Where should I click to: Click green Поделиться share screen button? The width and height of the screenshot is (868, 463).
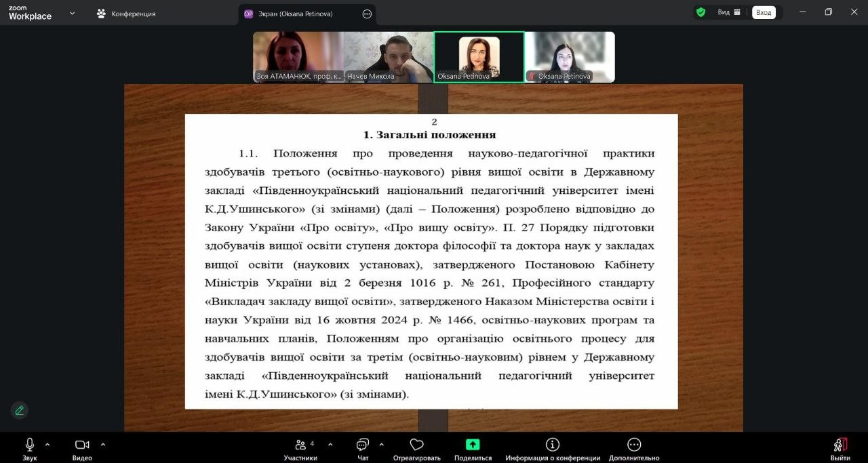[x=473, y=445]
